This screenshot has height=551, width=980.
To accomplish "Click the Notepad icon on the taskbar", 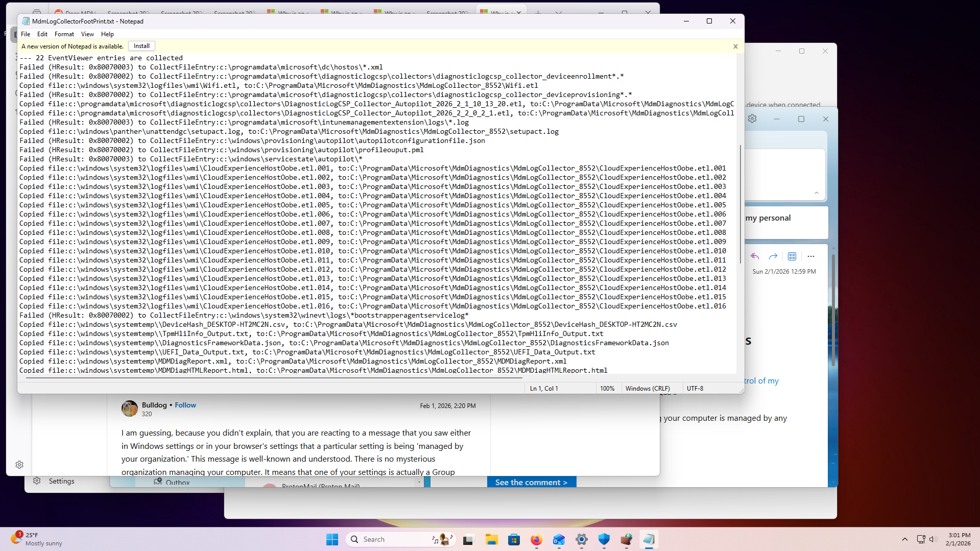I will click(649, 539).
